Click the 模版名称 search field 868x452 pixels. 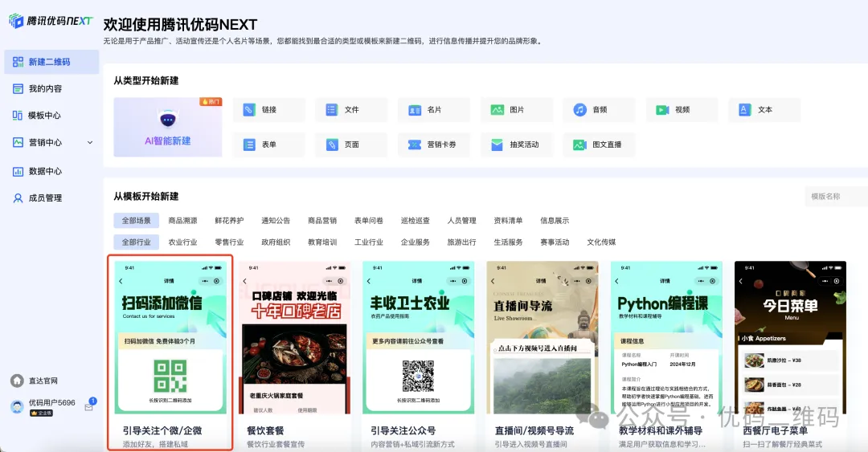point(836,197)
